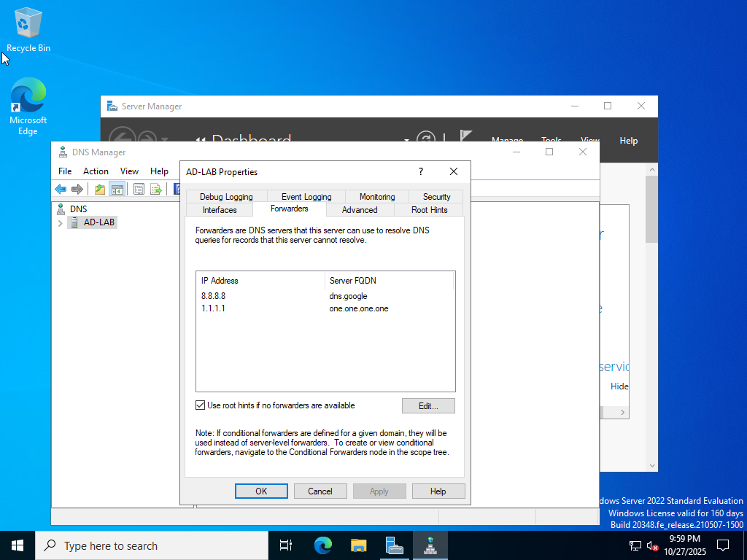This screenshot has width=747, height=560.
Task: Expand the AD-LAB server node
Action: click(x=60, y=222)
